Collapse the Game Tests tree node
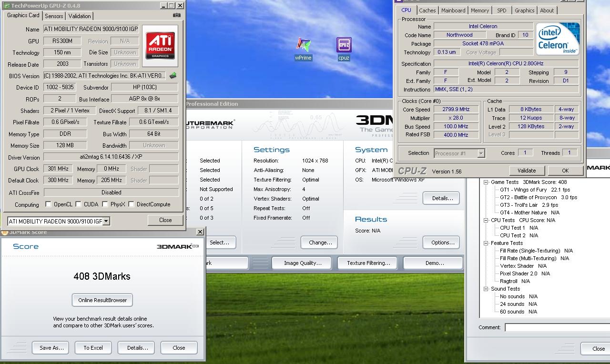The image size is (610, 364). (486, 182)
